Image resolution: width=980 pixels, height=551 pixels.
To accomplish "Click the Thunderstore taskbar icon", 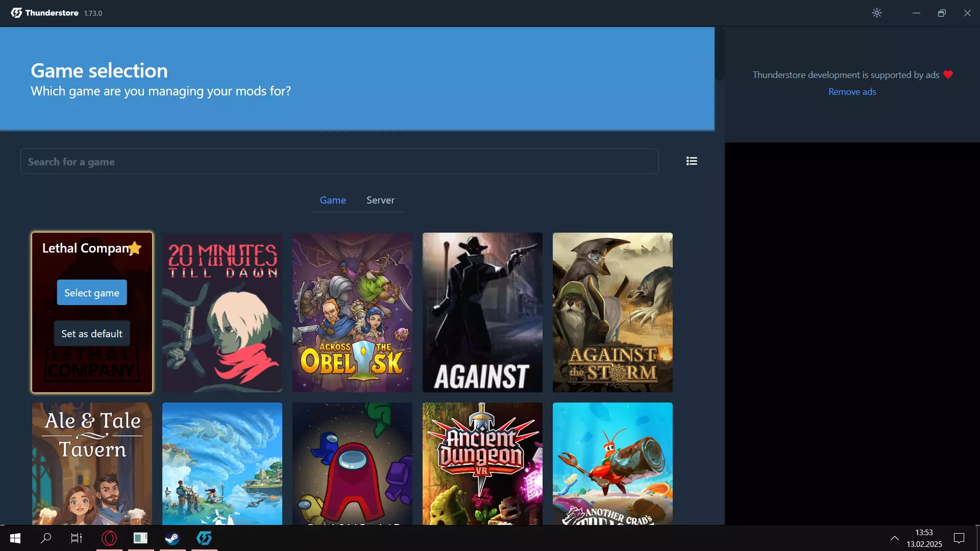I will (204, 538).
